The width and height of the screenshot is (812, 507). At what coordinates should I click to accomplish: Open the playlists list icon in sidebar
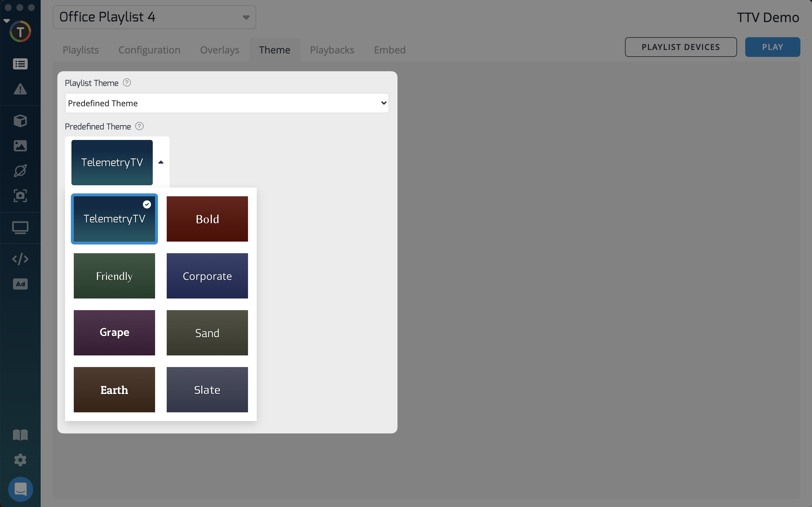coord(20,64)
